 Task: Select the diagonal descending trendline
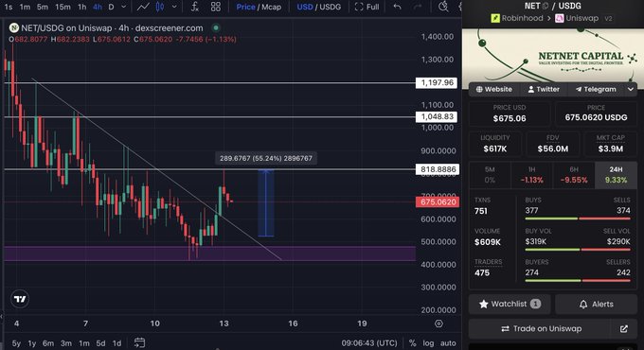(x=156, y=168)
